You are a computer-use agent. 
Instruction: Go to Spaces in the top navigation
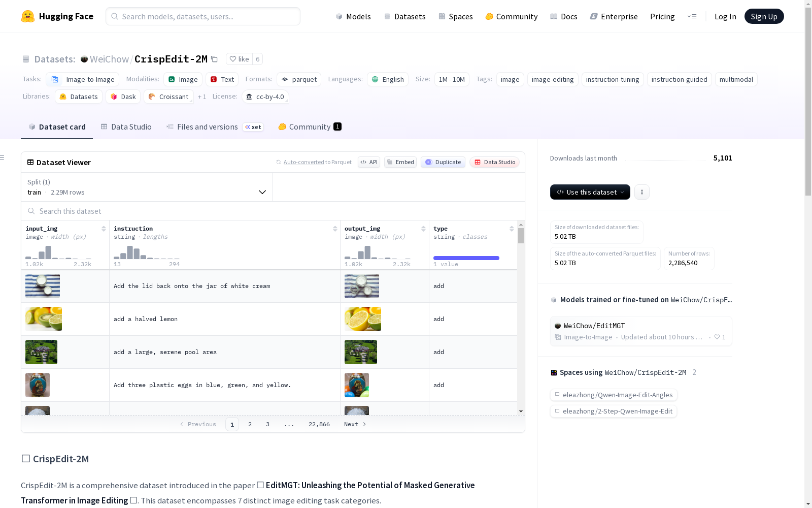click(x=456, y=16)
